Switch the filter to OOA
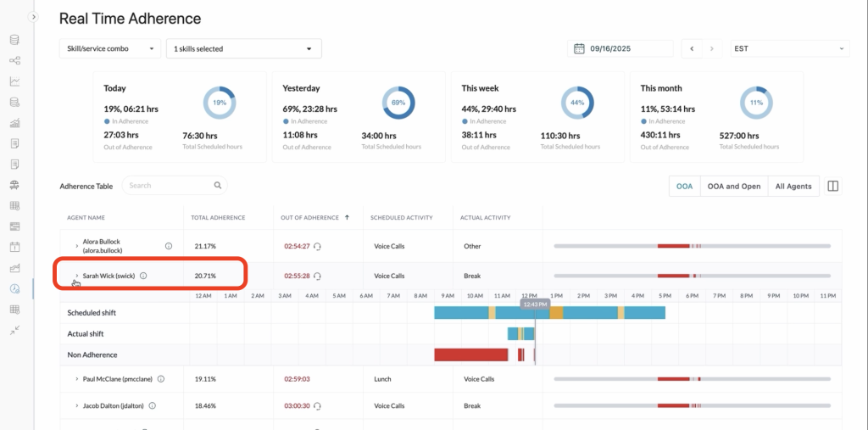The image size is (868, 430). click(x=683, y=187)
